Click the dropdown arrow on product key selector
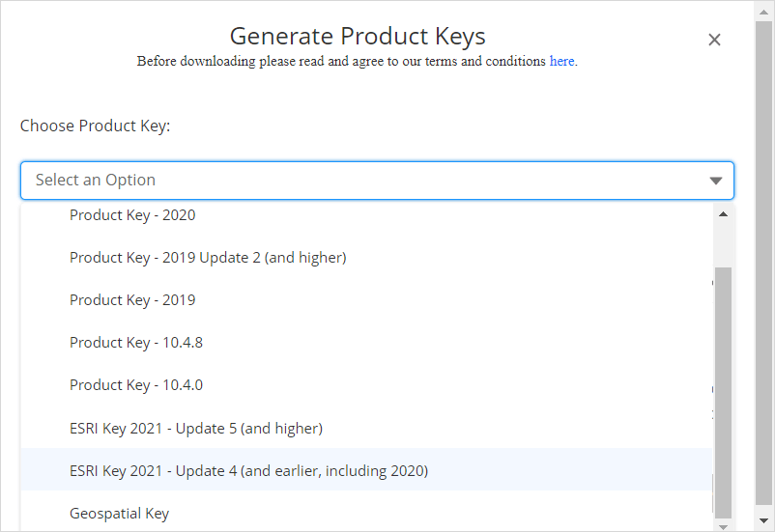 point(715,181)
